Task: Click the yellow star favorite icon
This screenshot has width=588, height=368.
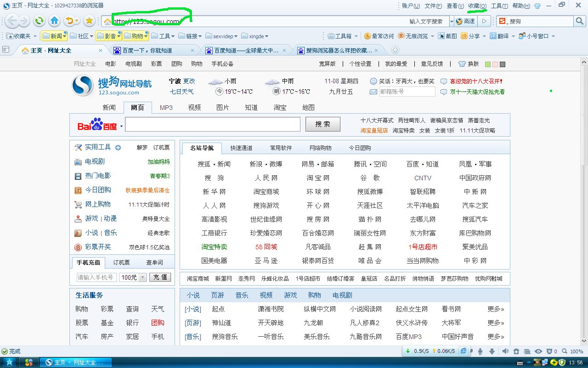Action: [x=89, y=21]
